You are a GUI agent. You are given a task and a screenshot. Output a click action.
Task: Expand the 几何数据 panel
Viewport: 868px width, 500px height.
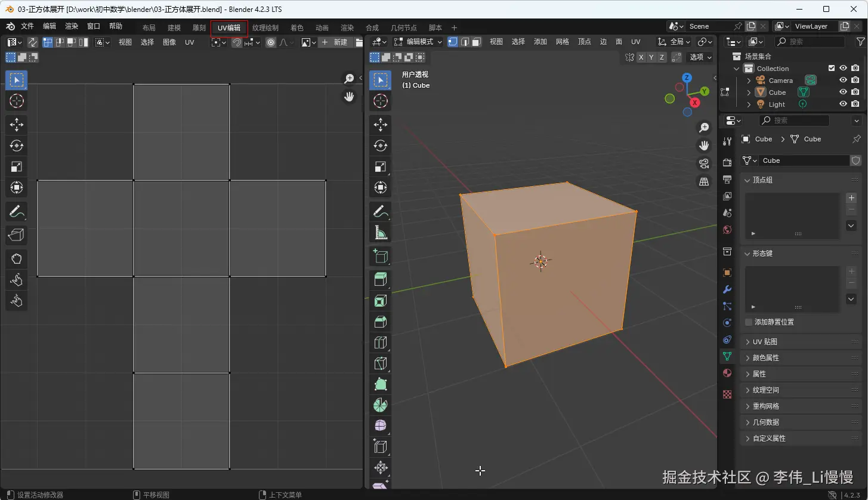(765, 422)
